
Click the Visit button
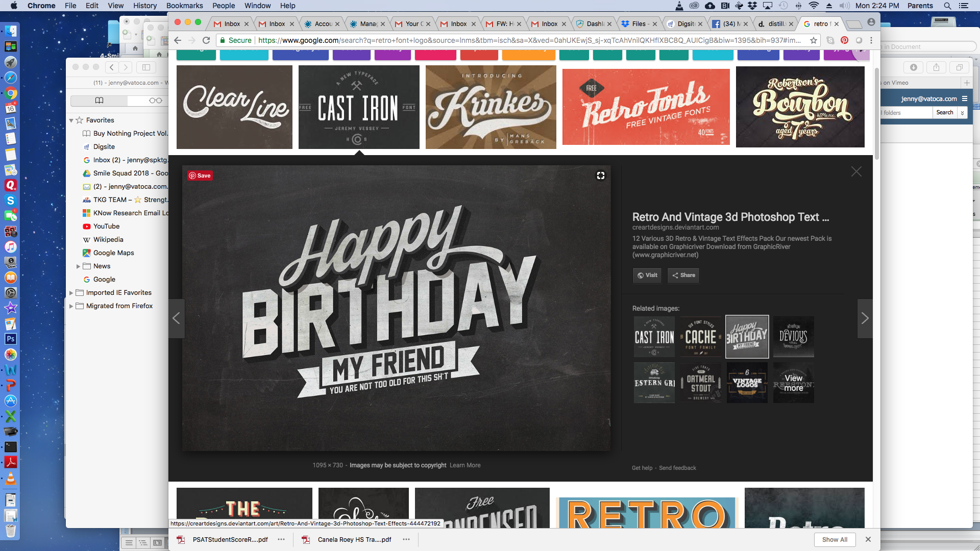click(x=647, y=275)
